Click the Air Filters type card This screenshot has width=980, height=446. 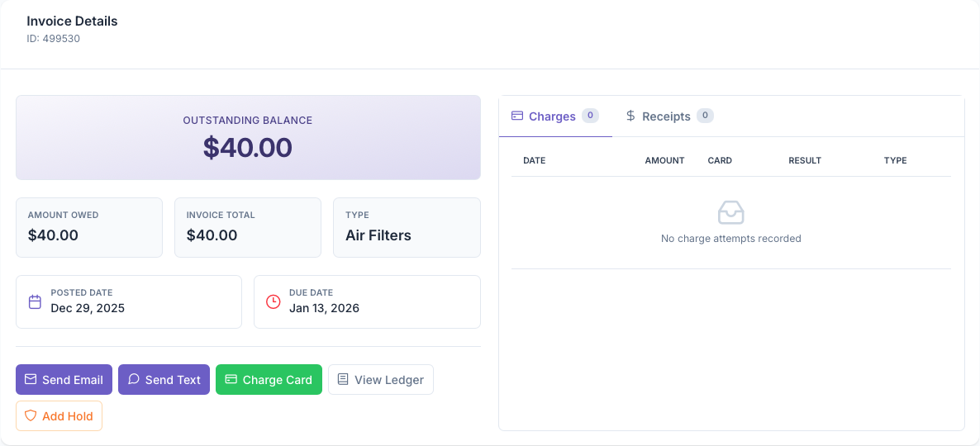[x=407, y=227]
